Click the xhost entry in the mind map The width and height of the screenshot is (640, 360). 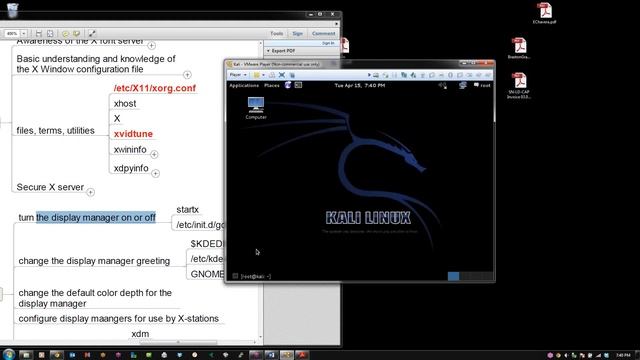(125, 104)
